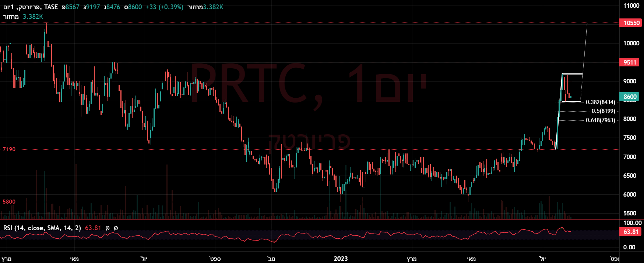
Task: Click the 7500 price axis label
Action: point(630,138)
